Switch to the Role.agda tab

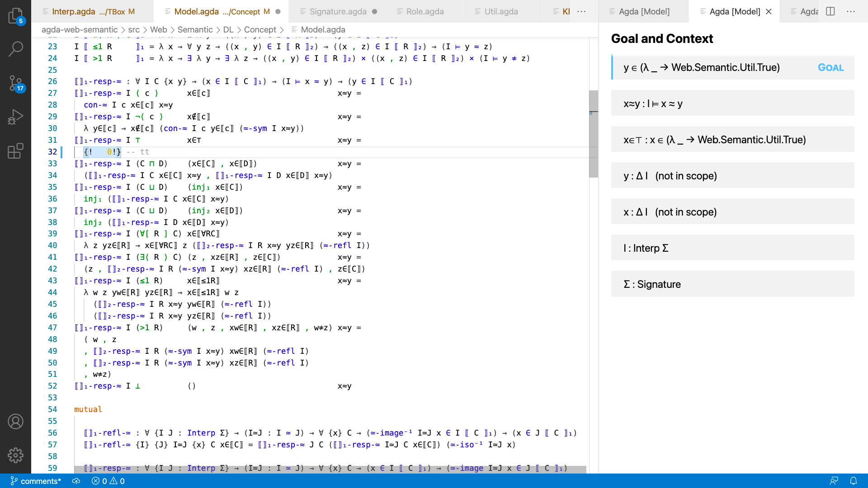pos(424,12)
